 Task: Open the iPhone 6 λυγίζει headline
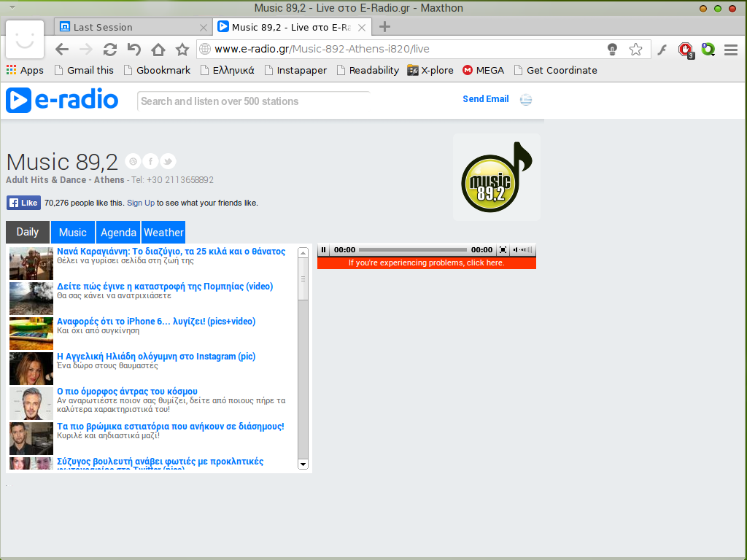[x=156, y=322]
